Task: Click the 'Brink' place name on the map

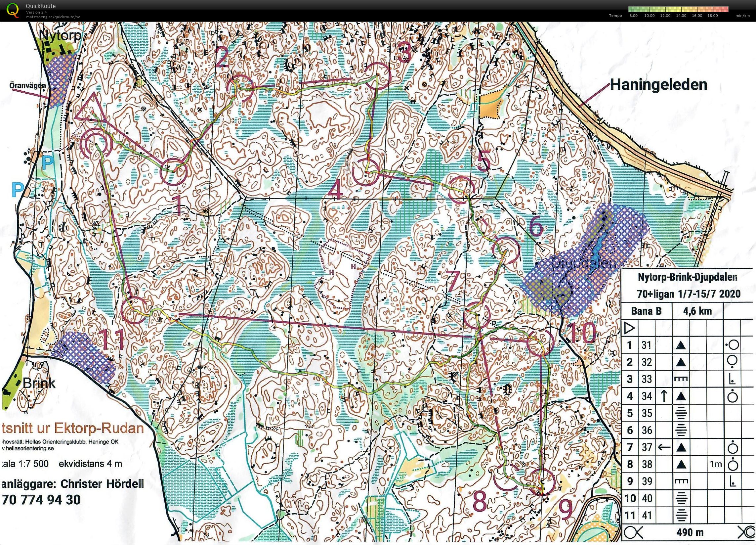Action: pos(39,383)
